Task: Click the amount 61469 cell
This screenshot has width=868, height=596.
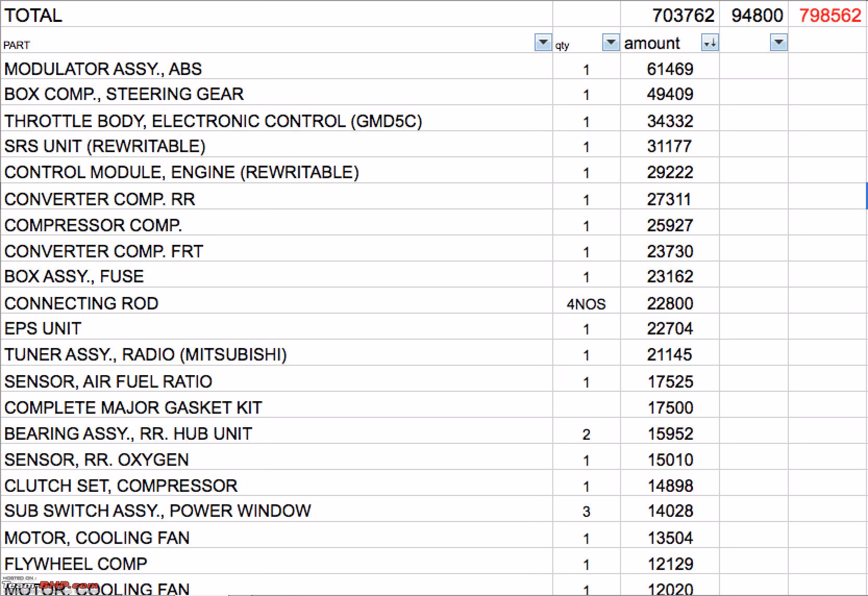Action: pyautogui.click(x=669, y=69)
